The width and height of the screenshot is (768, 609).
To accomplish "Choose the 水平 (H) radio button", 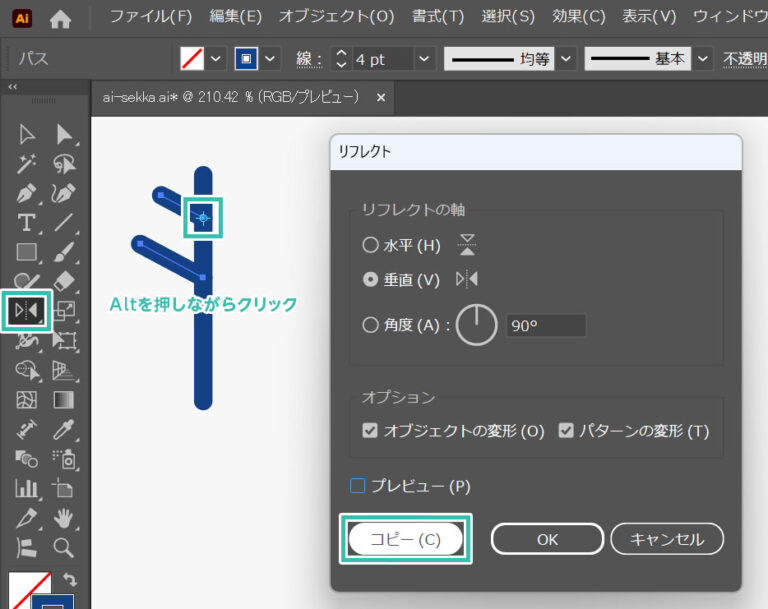I will point(370,244).
